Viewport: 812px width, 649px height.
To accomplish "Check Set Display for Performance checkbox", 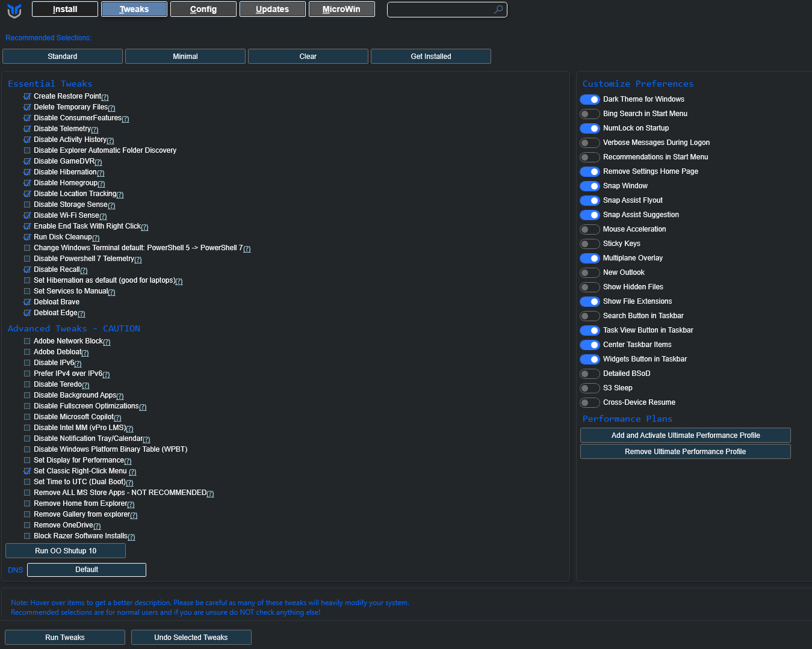I will click(x=27, y=460).
